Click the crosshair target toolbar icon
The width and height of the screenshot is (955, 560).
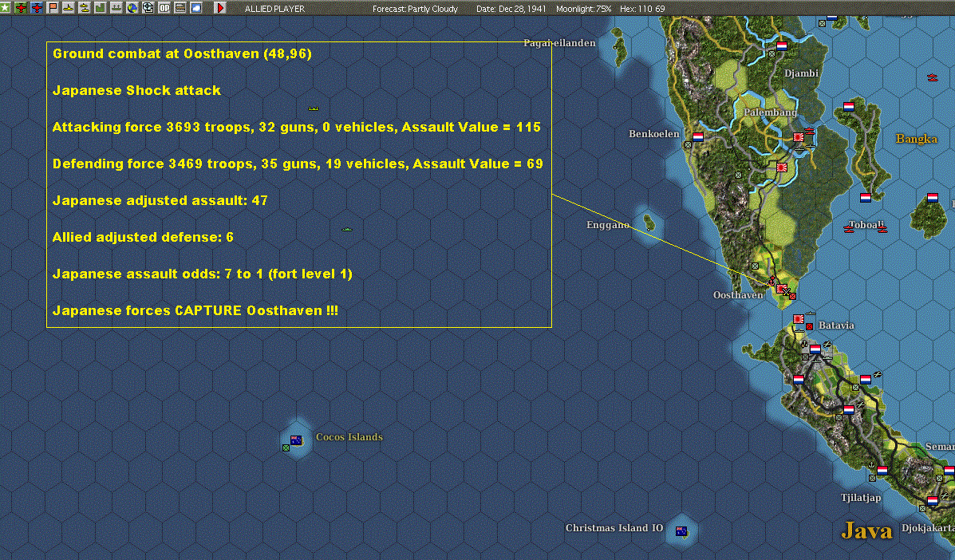148,8
